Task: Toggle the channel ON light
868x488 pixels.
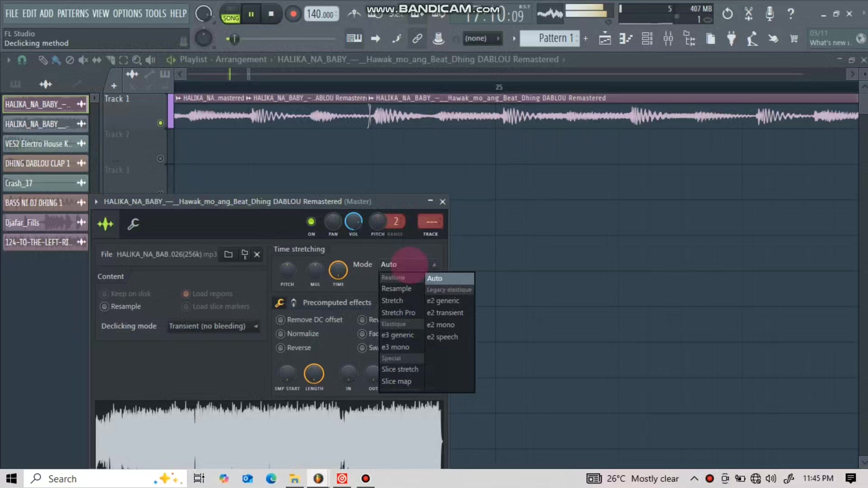Action: point(311,221)
